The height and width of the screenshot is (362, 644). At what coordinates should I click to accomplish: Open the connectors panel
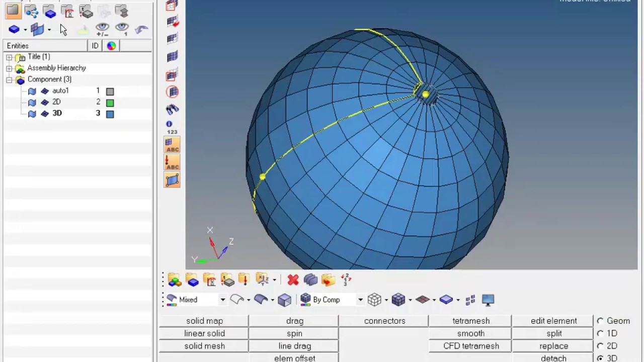pyautogui.click(x=384, y=321)
